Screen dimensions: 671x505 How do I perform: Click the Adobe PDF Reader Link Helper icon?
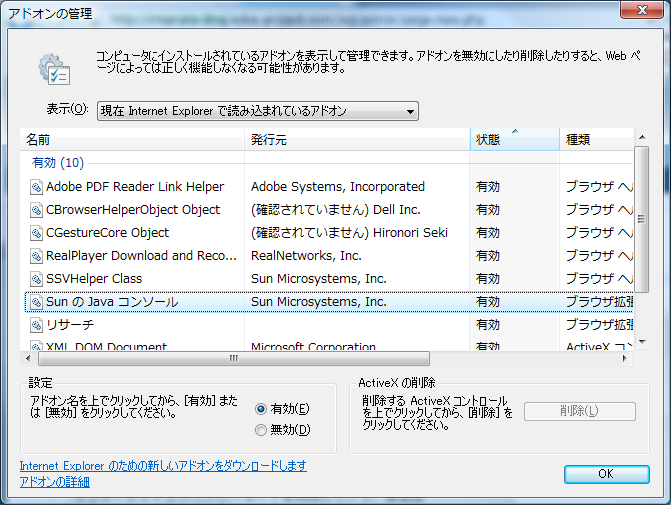pos(36,187)
